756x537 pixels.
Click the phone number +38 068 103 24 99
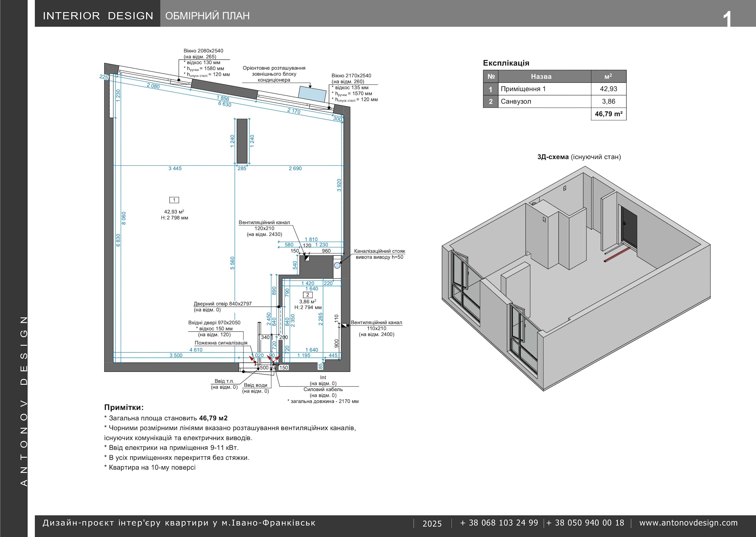coord(499,523)
